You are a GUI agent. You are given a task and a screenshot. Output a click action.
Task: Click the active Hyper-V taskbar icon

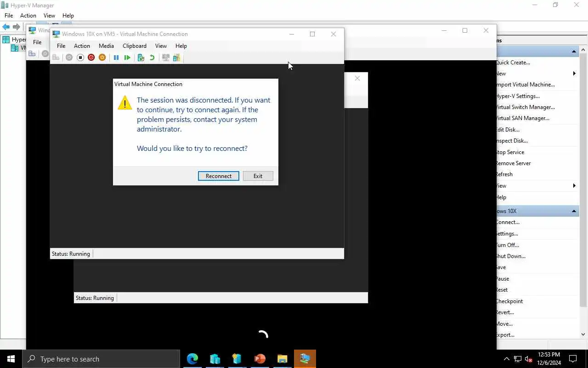pyautogui.click(x=305, y=359)
